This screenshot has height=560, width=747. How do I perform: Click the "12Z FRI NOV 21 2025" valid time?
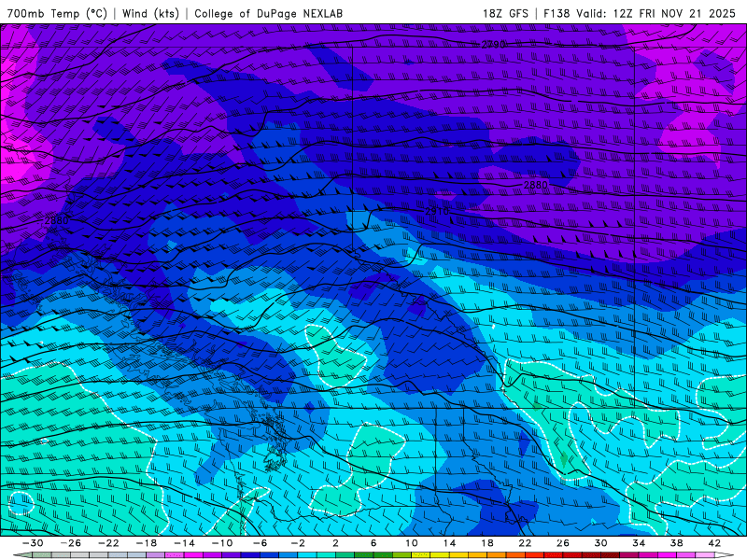(674, 13)
